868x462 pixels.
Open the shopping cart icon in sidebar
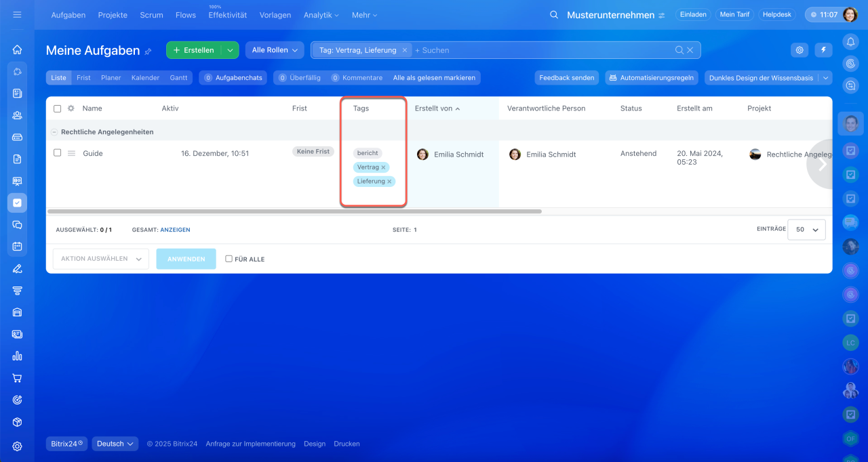(x=17, y=378)
